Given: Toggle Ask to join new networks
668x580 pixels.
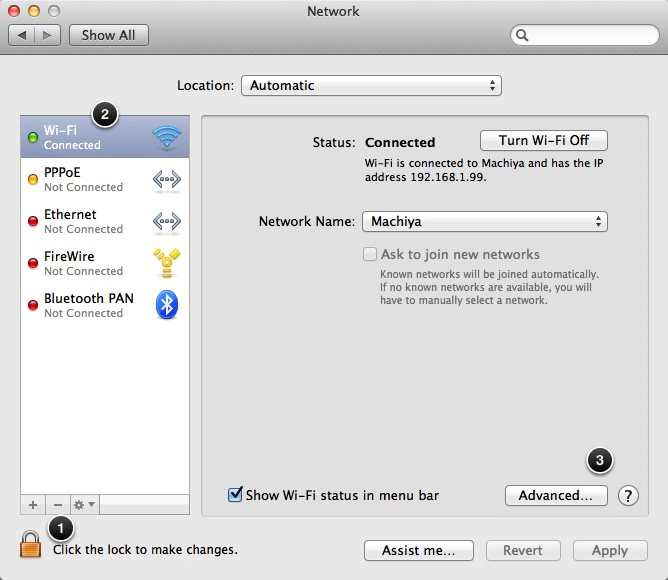Looking at the screenshot, I should [x=370, y=254].
